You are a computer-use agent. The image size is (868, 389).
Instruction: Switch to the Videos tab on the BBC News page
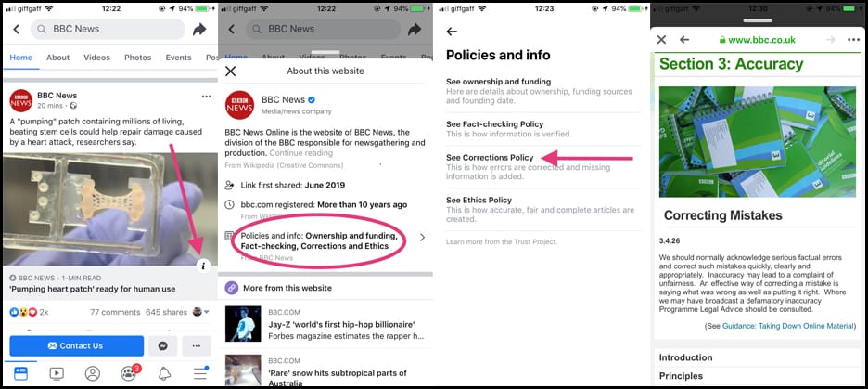tap(96, 58)
